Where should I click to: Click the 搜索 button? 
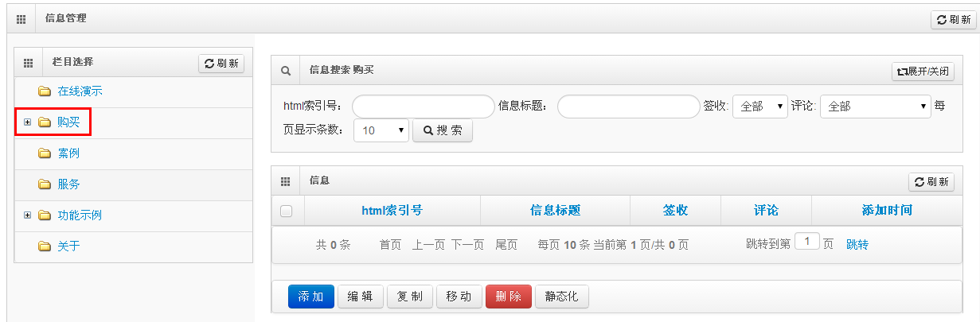(443, 130)
